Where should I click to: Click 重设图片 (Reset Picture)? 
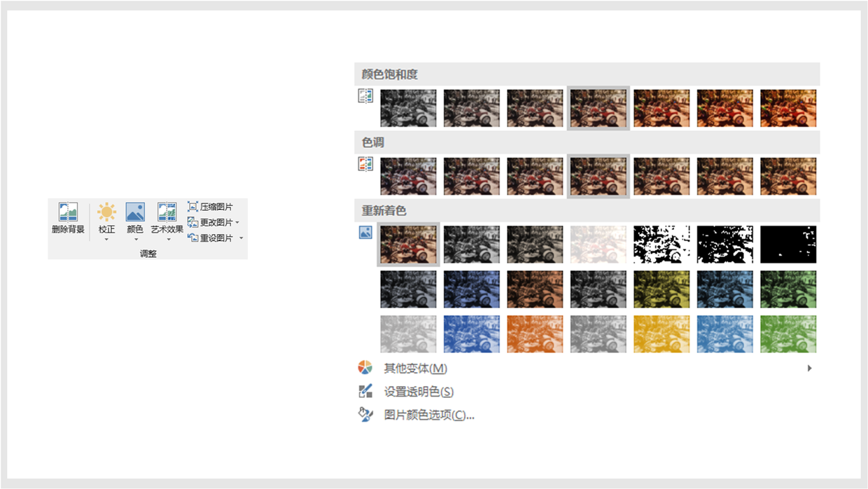point(210,237)
